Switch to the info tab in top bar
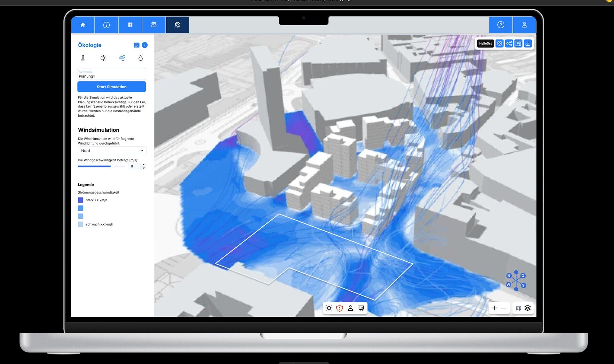Screen dimensions: 614x364 point(106,25)
